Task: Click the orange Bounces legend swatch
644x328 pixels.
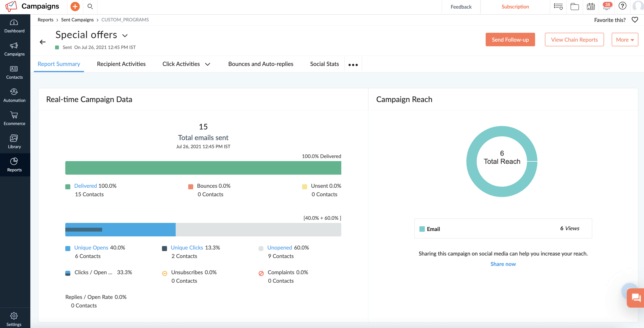Action: pos(191,187)
